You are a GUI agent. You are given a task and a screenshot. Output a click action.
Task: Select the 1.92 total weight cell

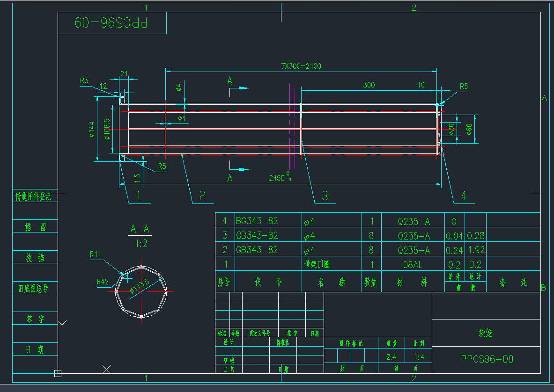[476, 250]
